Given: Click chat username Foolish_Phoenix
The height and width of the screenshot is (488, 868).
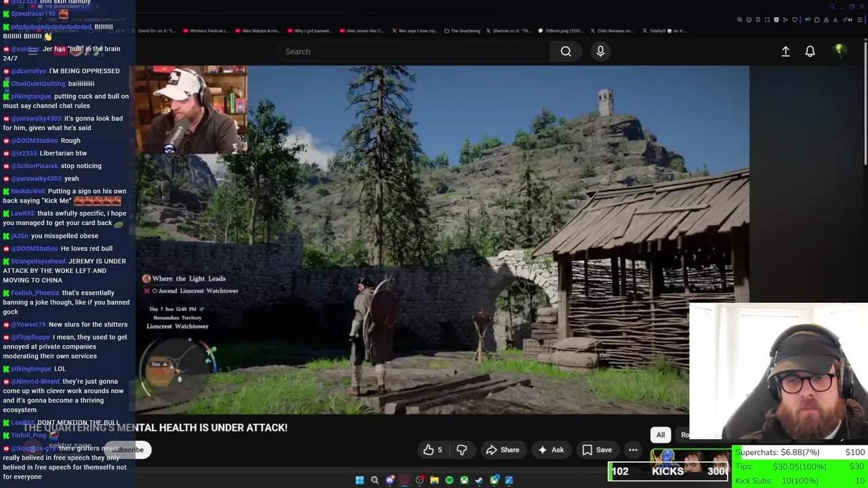Looking at the screenshot, I should [35, 293].
